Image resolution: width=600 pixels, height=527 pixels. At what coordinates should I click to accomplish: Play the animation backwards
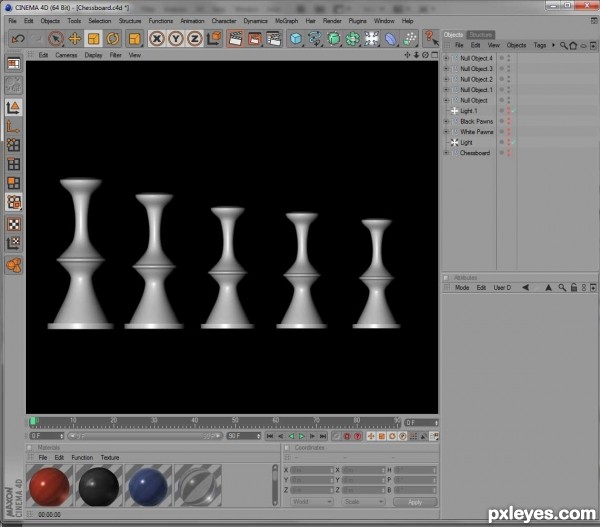[x=291, y=436]
